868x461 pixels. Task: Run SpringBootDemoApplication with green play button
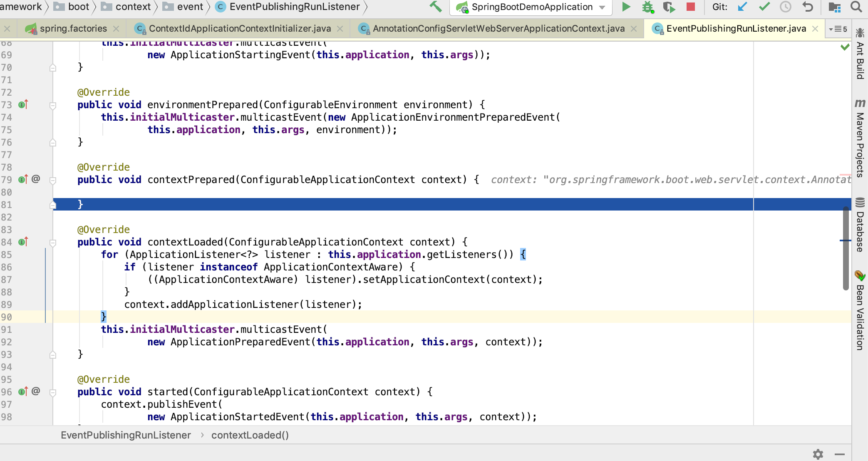626,7
